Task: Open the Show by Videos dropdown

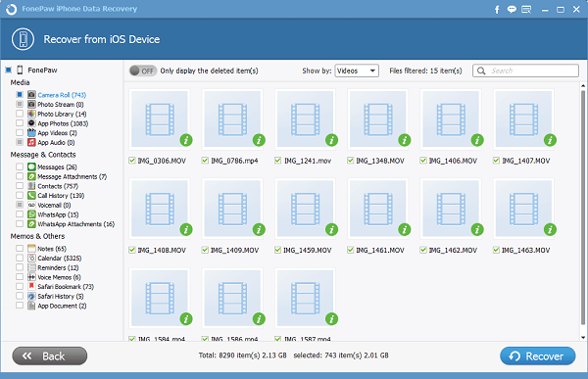Action: [x=357, y=71]
